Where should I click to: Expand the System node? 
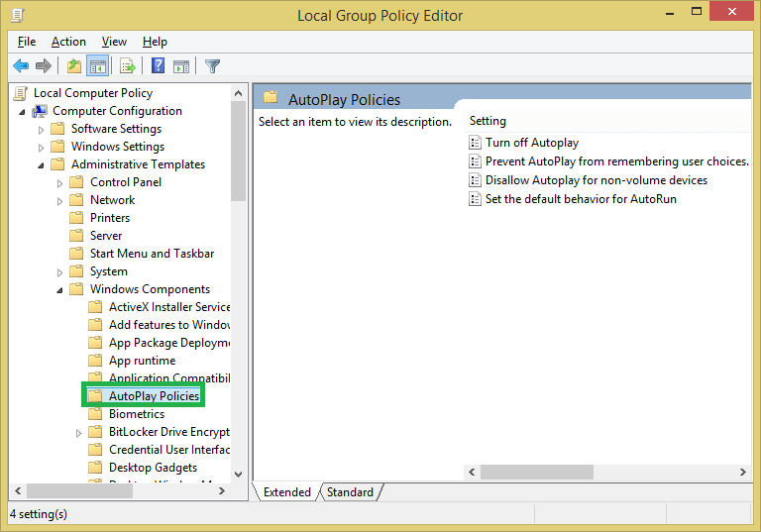(59, 272)
